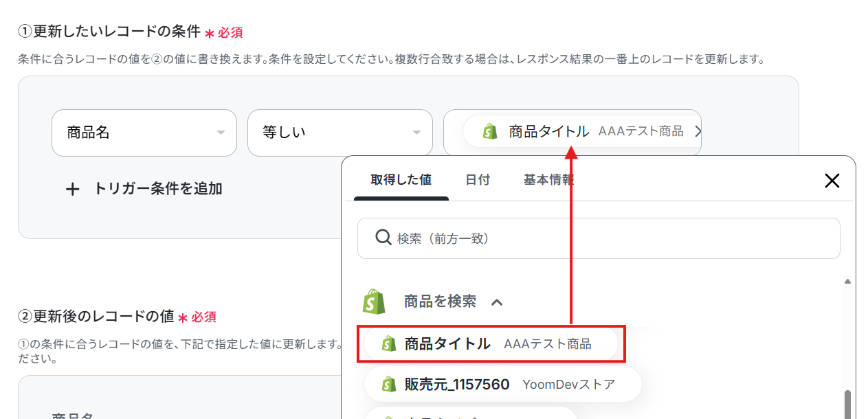The image size is (868, 419).
Task: Click the popup list scrollbar thumb
Action: click(847, 405)
